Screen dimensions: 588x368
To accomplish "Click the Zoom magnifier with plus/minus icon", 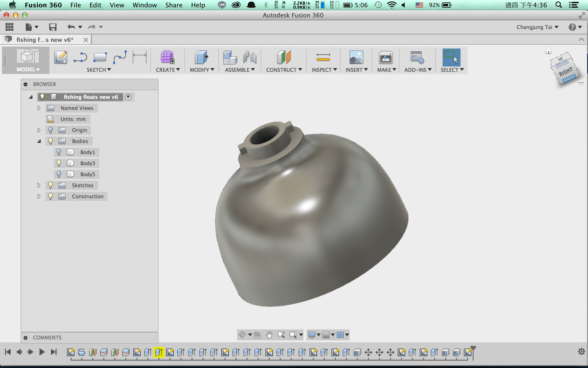I will [281, 335].
